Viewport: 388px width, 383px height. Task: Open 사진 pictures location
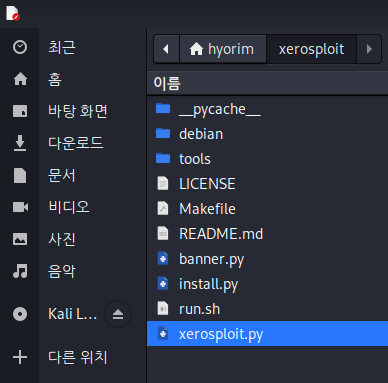[x=62, y=239]
